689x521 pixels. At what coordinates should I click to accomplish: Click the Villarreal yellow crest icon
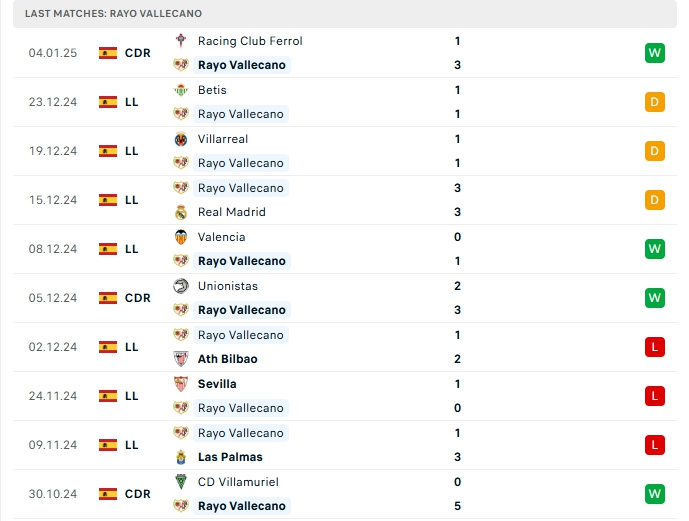[181, 139]
